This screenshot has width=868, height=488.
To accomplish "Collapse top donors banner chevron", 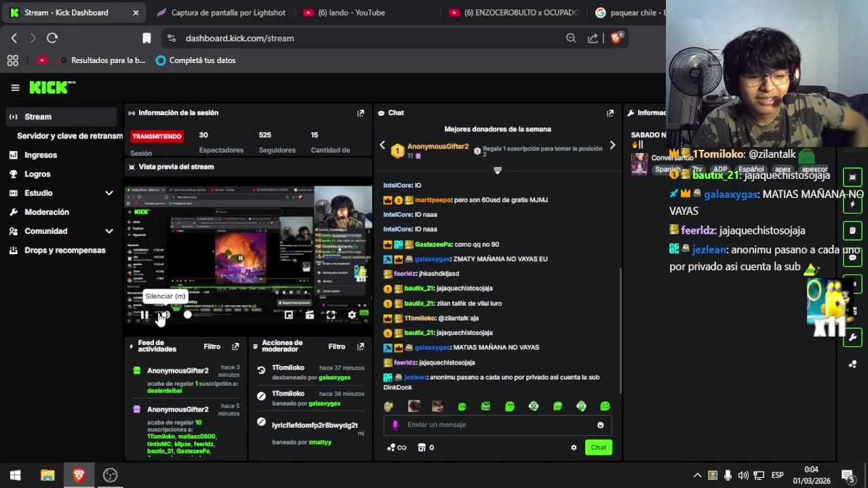I will point(497,170).
